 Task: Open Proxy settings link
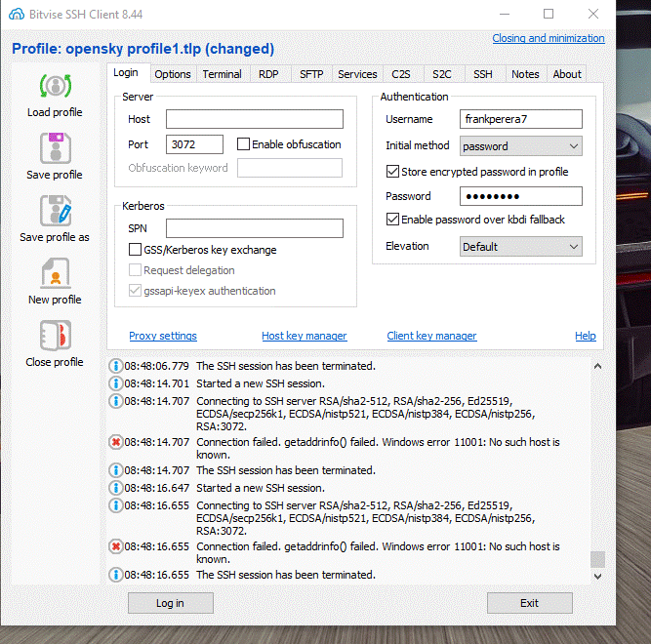click(x=163, y=336)
